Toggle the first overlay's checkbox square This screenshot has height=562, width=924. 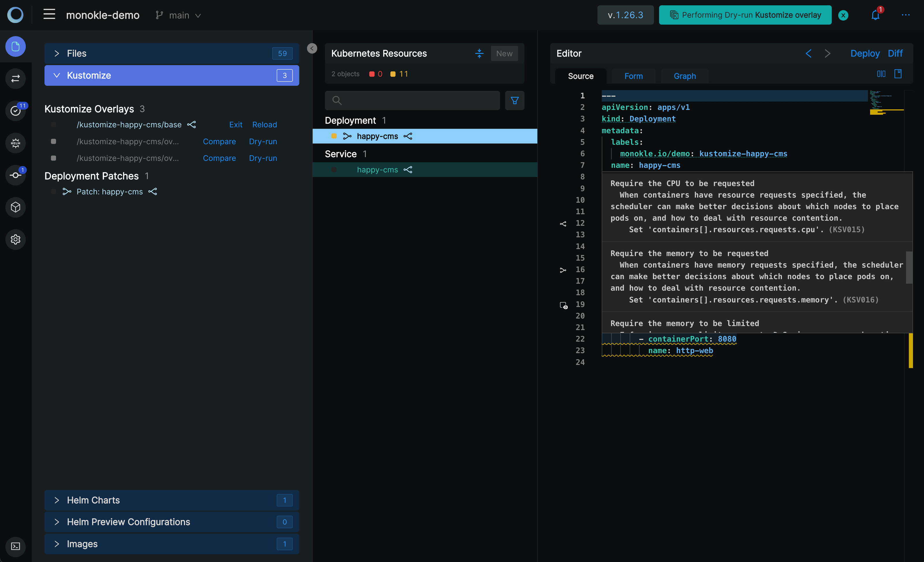[x=54, y=124]
